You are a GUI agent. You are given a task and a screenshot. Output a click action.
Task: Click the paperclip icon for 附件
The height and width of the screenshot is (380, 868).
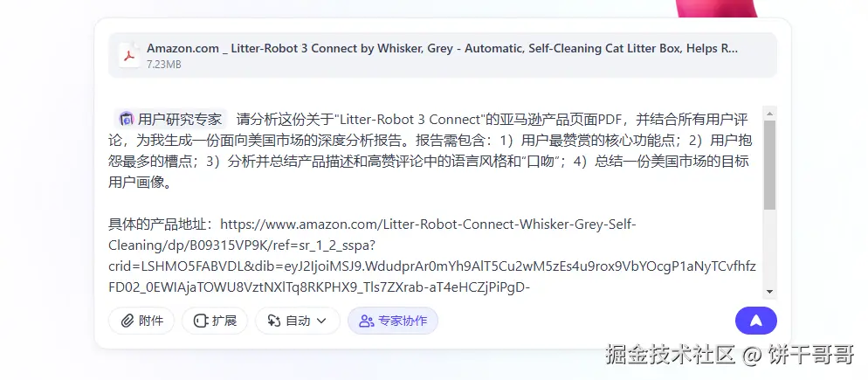coord(127,321)
